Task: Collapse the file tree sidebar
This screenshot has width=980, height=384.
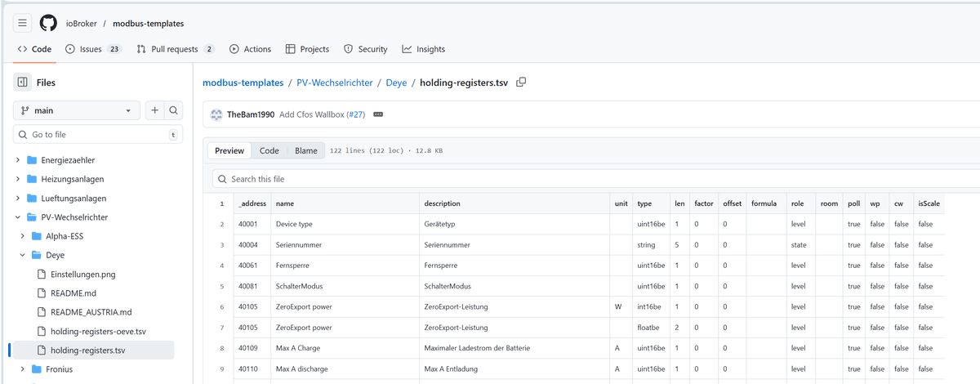Action: tap(22, 83)
